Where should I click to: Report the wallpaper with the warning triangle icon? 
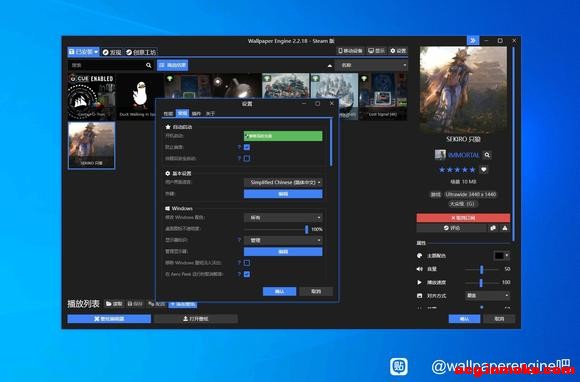tap(505, 228)
